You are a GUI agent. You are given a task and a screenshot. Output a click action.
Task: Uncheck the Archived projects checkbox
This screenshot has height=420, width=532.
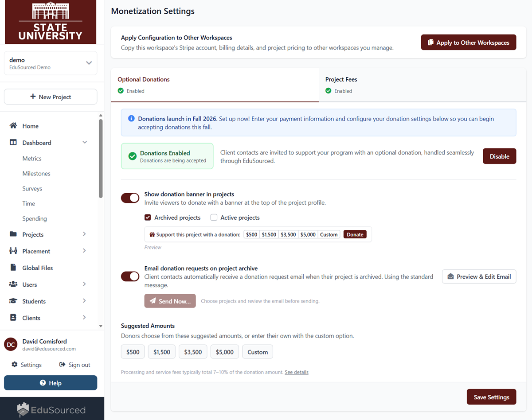click(x=148, y=218)
